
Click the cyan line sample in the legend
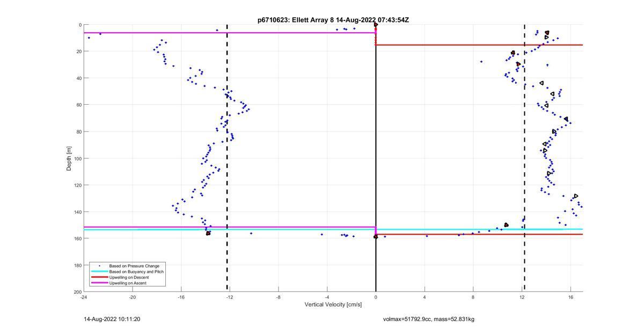[x=99, y=272]
